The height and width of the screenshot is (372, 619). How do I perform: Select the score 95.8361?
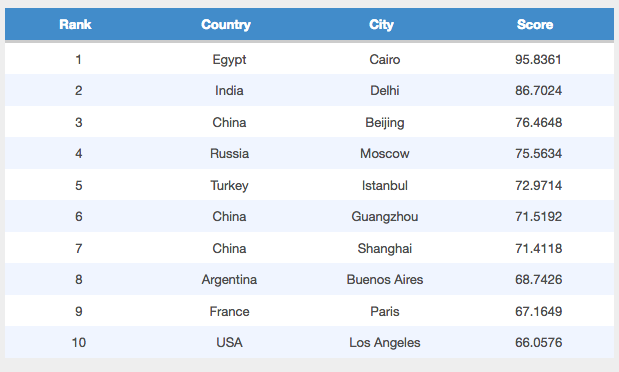click(x=538, y=60)
